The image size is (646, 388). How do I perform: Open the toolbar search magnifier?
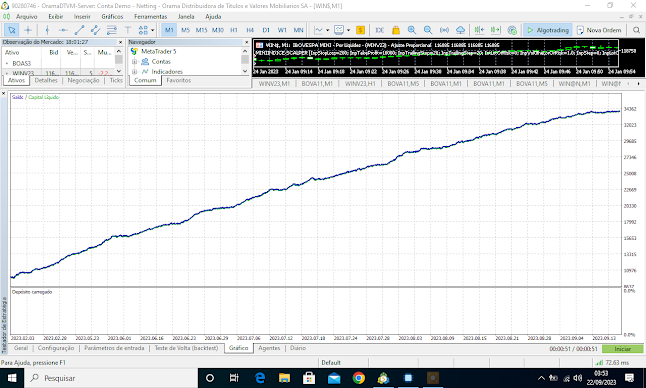(x=637, y=30)
